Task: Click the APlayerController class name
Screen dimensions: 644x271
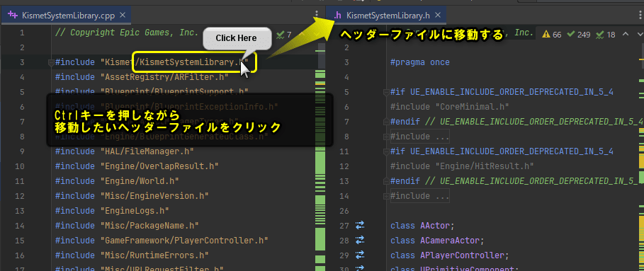Action: 462,255
